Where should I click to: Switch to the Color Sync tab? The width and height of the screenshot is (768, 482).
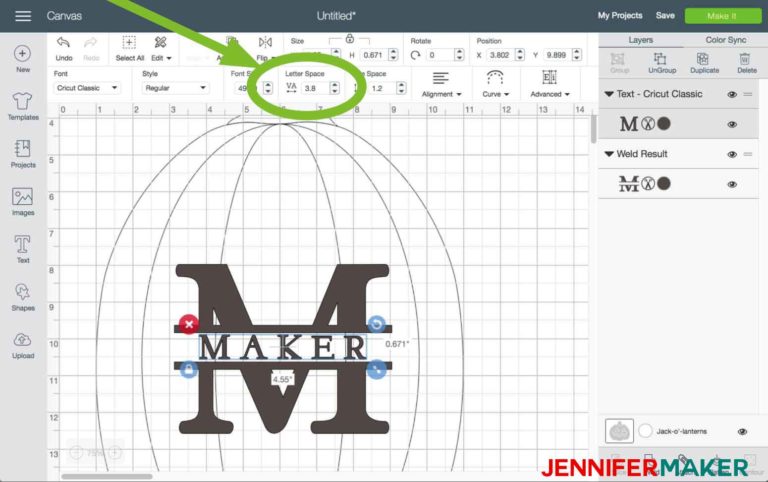[x=725, y=40]
